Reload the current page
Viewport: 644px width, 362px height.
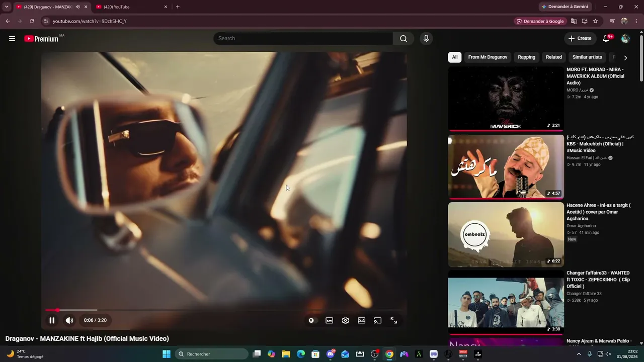pos(32,21)
